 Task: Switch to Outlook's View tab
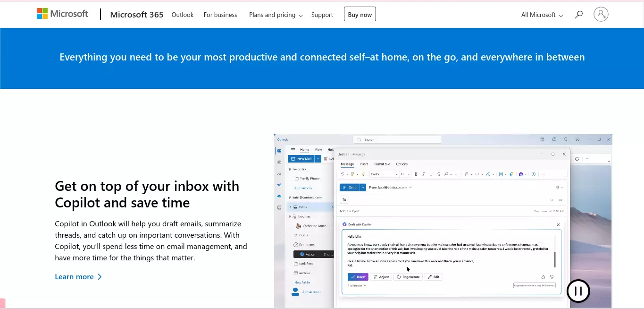318,150
